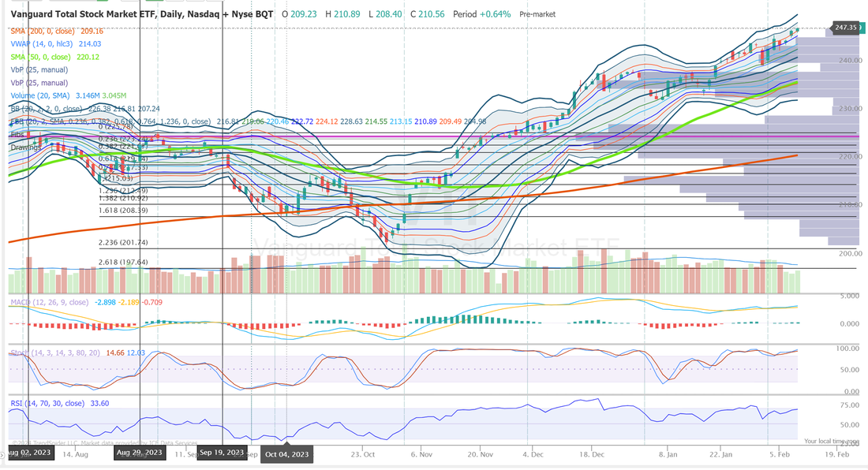Click the MACD value -2.898

(105, 303)
